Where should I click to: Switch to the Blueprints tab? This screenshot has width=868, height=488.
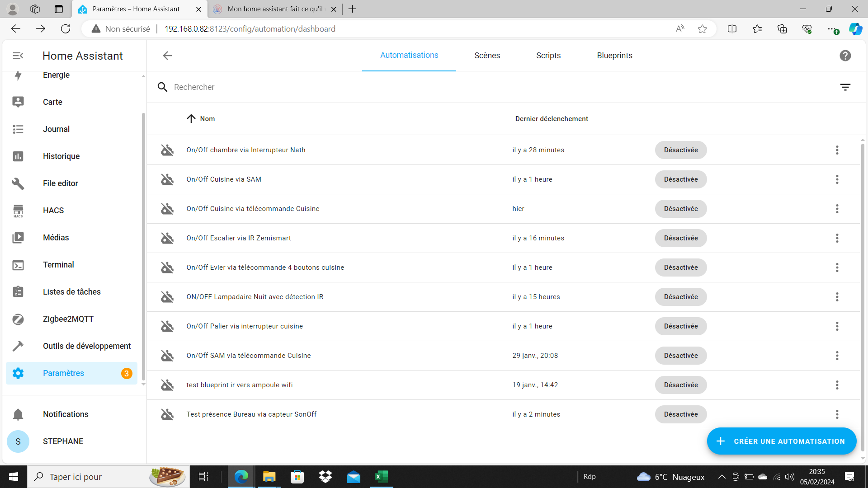click(614, 56)
